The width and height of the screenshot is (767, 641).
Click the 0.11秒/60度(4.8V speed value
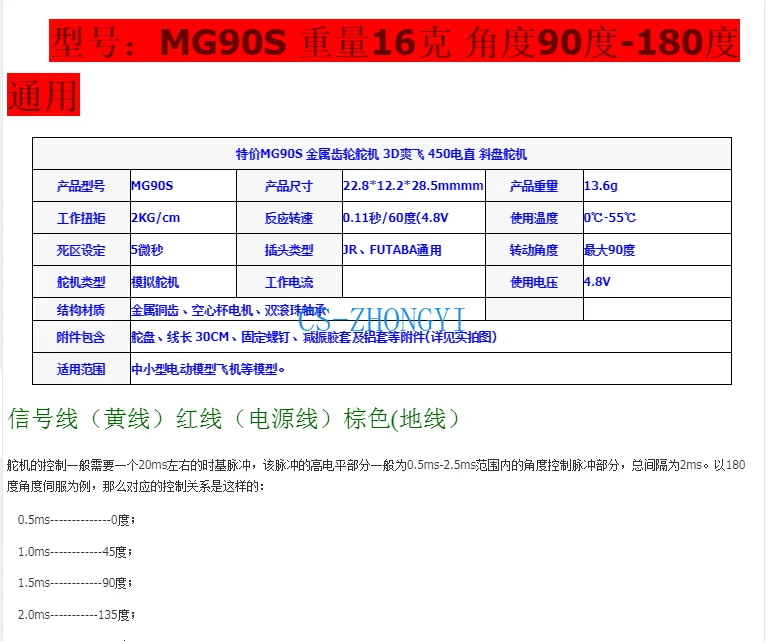(396, 218)
